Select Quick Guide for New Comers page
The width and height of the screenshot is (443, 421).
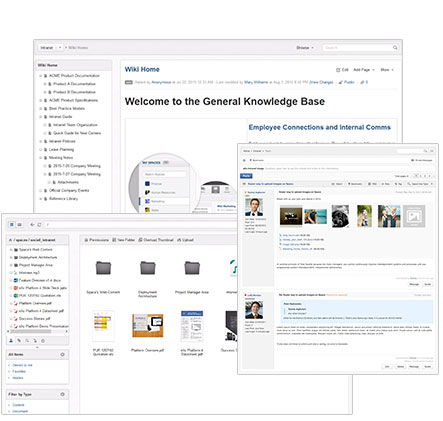pyautogui.click(x=77, y=133)
